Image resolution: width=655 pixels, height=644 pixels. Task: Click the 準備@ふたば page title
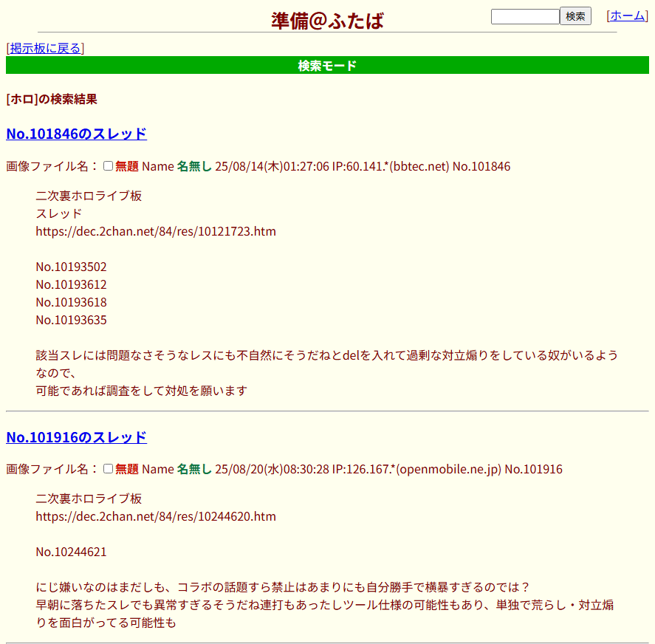[327, 20]
